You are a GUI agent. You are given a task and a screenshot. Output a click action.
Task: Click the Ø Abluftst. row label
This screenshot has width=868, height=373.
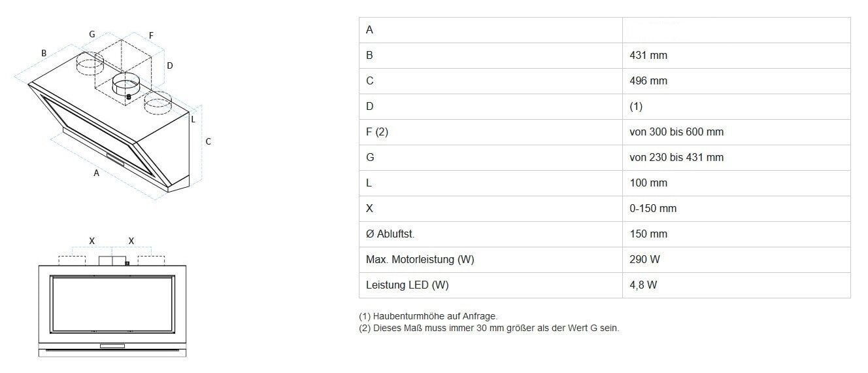click(390, 234)
